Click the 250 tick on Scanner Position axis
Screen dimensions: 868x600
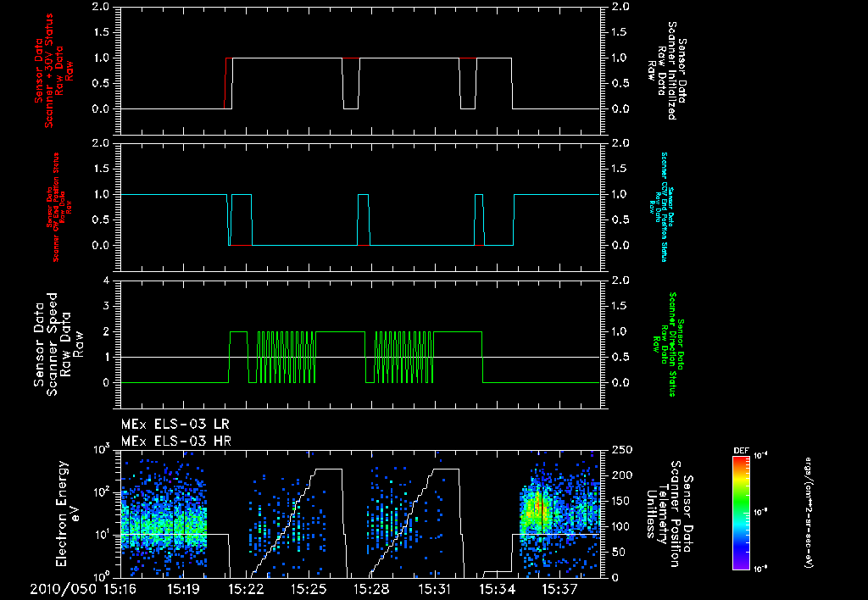pyautogui.click(x=622, y=450)
